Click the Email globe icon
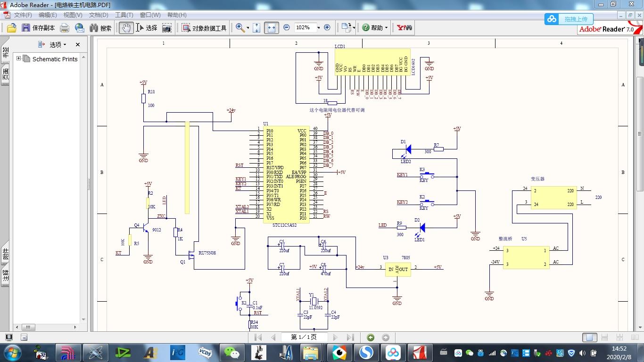Viewport: 644px width, 362px height. (79, 28)
